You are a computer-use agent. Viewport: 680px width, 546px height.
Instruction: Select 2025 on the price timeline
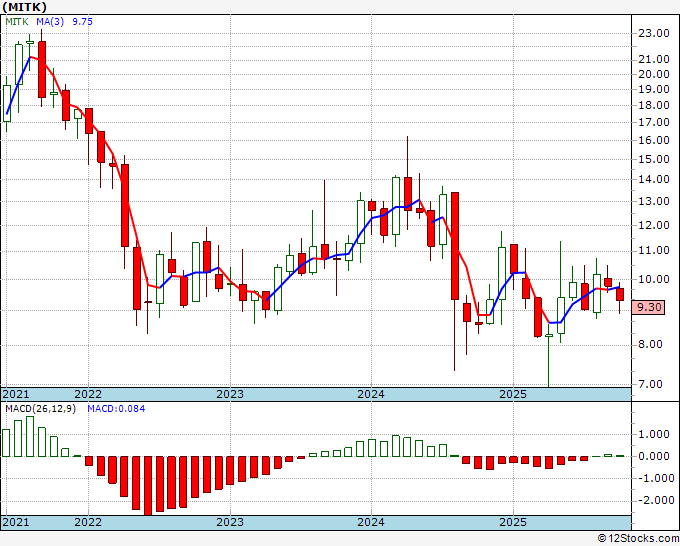point(513,394)
